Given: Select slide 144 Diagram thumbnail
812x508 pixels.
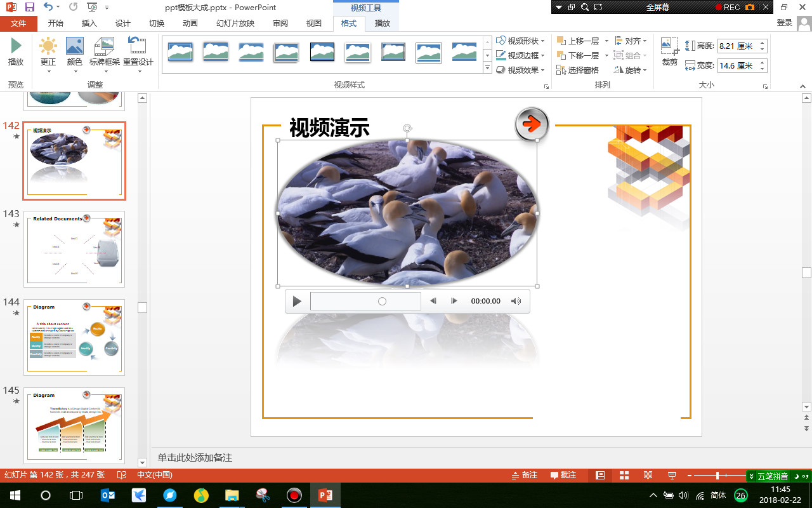Looking at the screenshot, I should click(74, 337).
